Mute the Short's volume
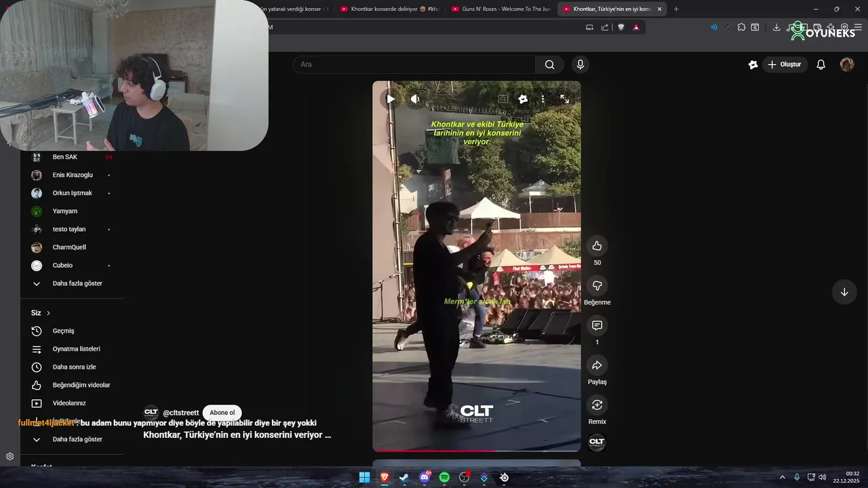 [415, 99]
